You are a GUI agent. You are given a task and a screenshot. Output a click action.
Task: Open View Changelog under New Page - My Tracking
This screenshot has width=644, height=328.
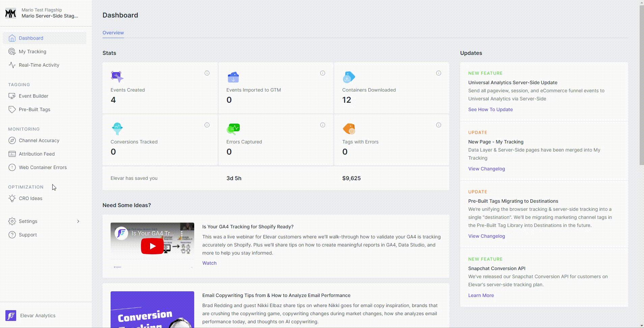coord(487,169)
